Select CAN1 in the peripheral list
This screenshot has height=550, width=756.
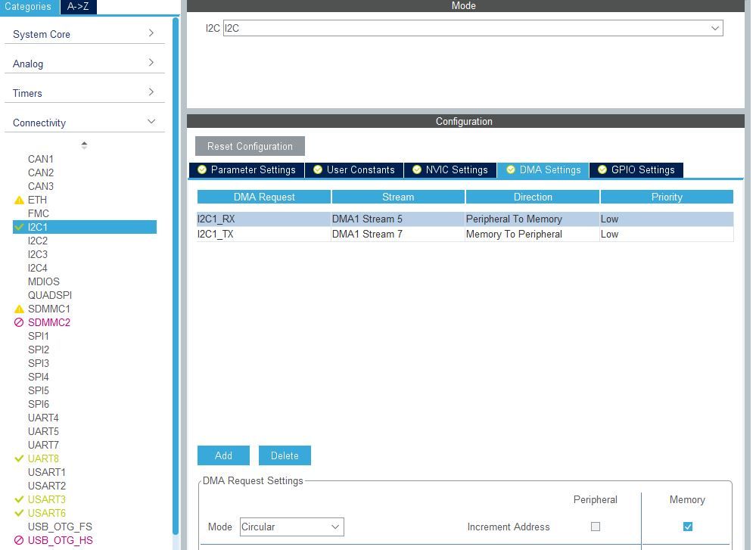[x=41, y=159]
